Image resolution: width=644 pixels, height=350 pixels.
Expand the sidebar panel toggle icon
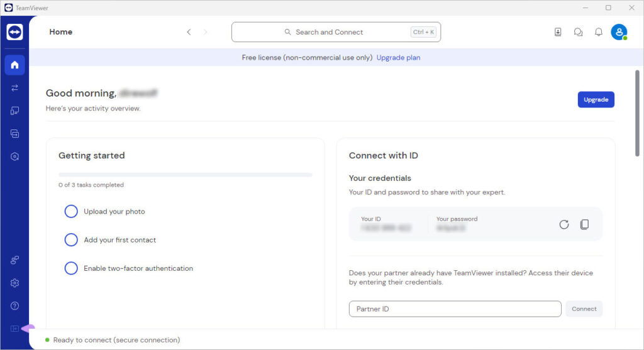[x=15, y=329]
